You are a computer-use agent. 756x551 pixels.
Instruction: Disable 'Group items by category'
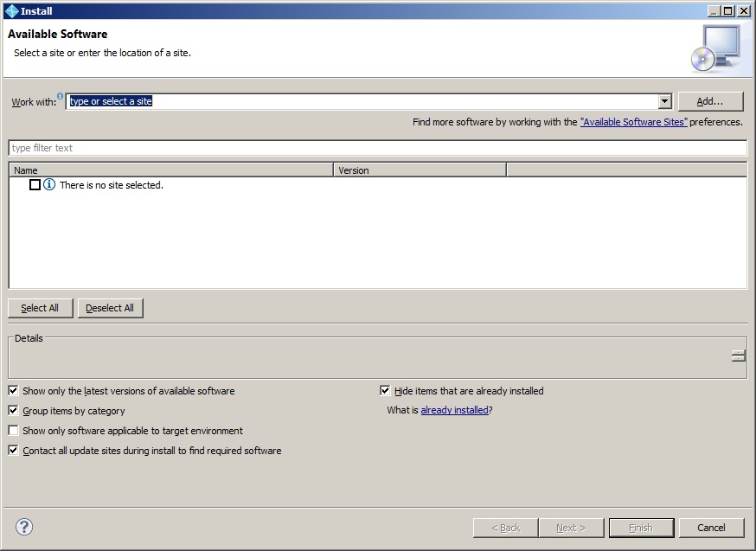coord(13,411)
